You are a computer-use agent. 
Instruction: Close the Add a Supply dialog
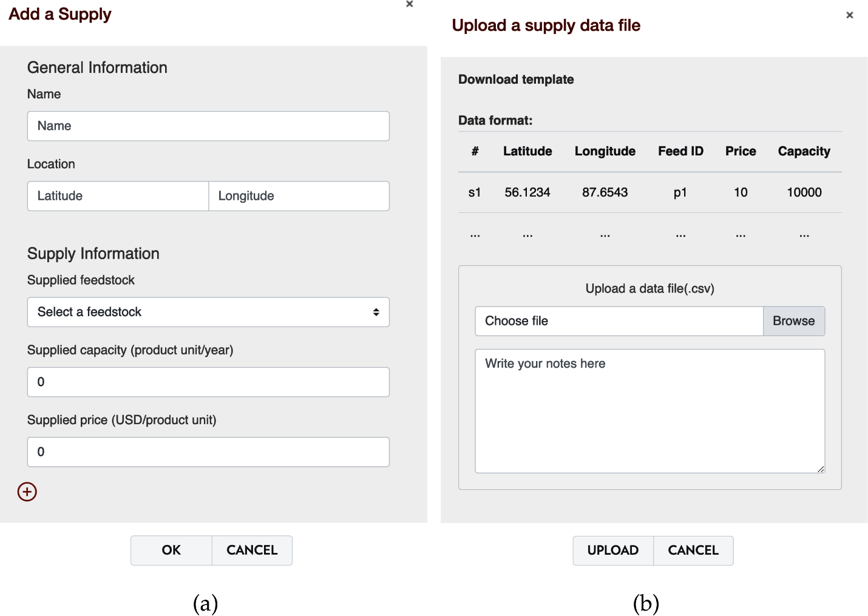(410, 4)
